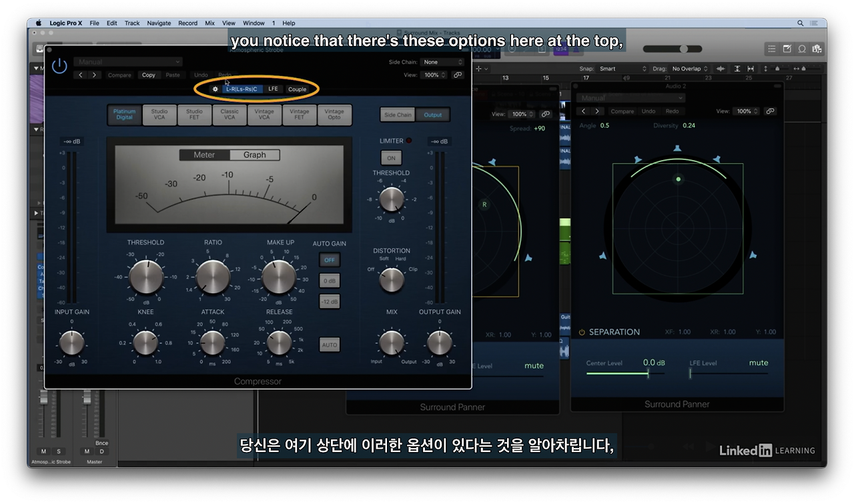Open the File menu
The image size is (854, 504).
(x=94, y=23)
